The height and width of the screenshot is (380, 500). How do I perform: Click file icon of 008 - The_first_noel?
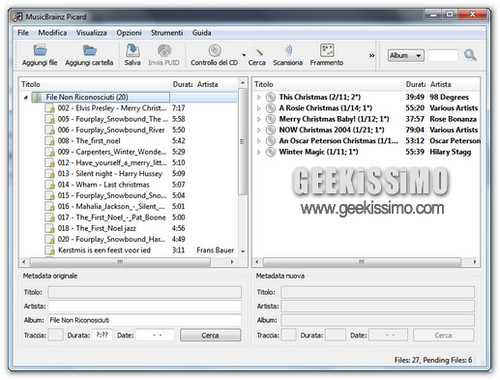click(x=50, y=141)
